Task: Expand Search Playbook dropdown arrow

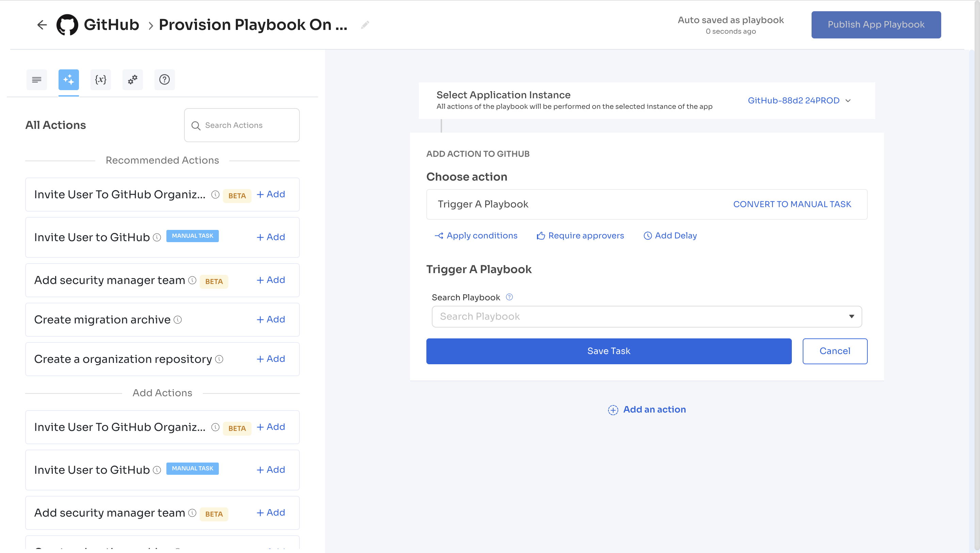Action: [851, 317]
